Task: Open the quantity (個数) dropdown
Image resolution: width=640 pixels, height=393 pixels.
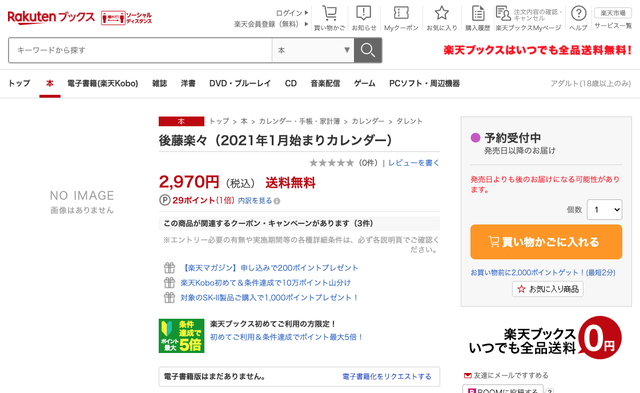Action: [x=604, y=210]
